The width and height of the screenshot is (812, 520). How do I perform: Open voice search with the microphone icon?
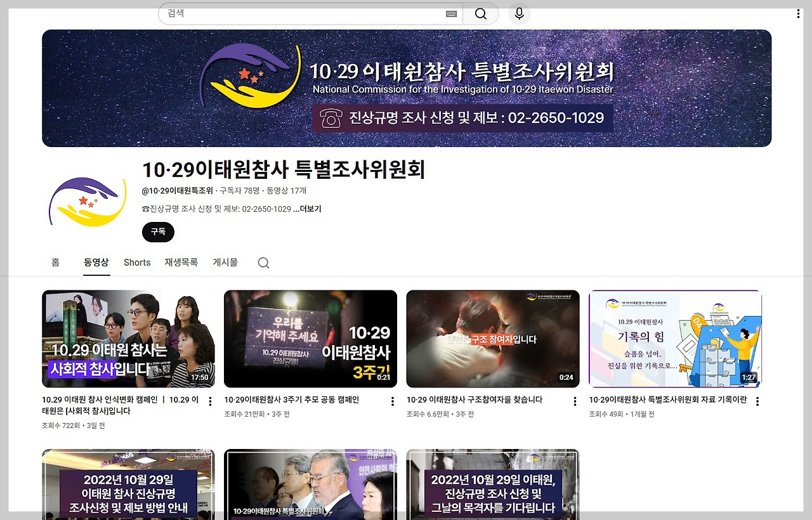(x=519, y=13)
